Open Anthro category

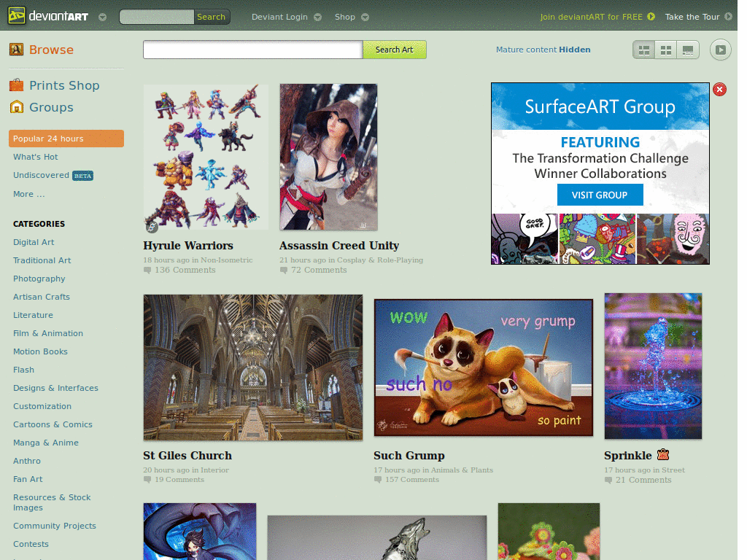pyautogui.click(x=27, y=461)
